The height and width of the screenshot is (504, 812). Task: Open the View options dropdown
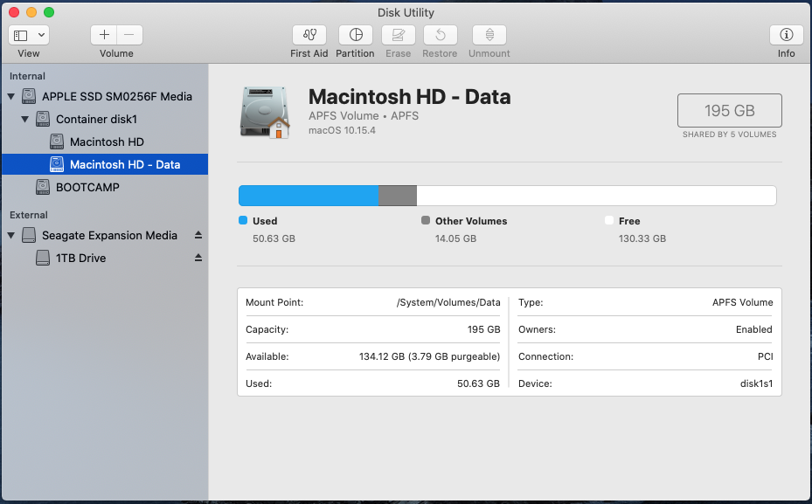point(29,34)
